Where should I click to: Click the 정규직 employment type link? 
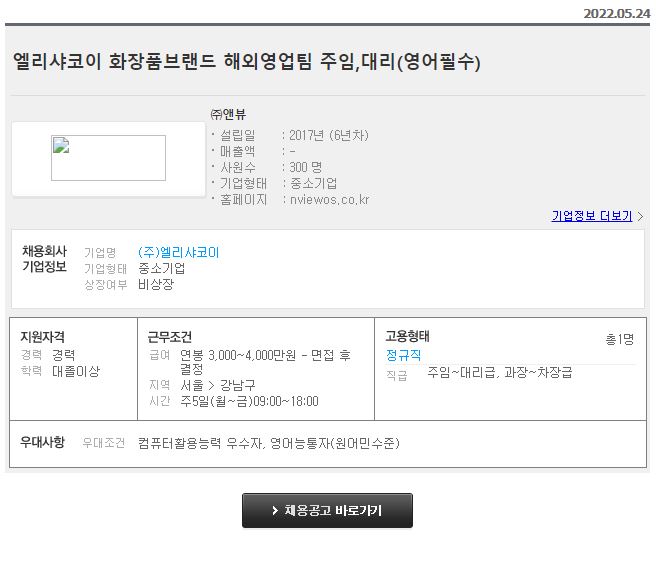pos(403,355)
